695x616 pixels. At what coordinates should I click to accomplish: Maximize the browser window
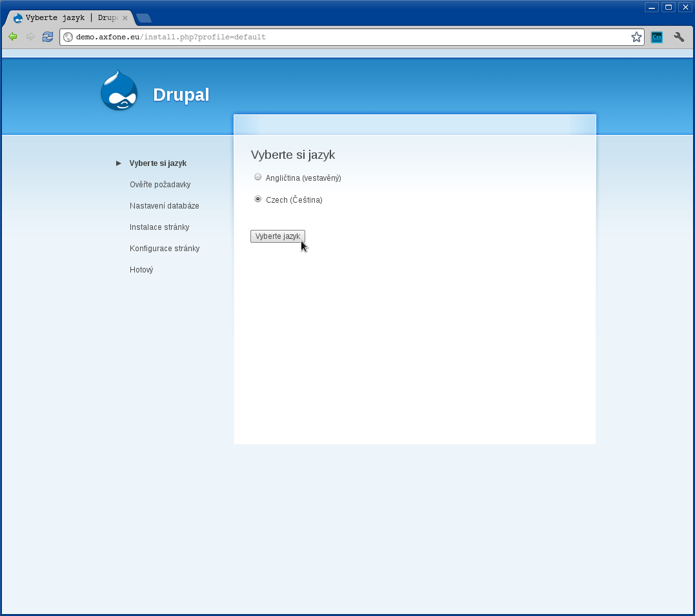[669, 7]
